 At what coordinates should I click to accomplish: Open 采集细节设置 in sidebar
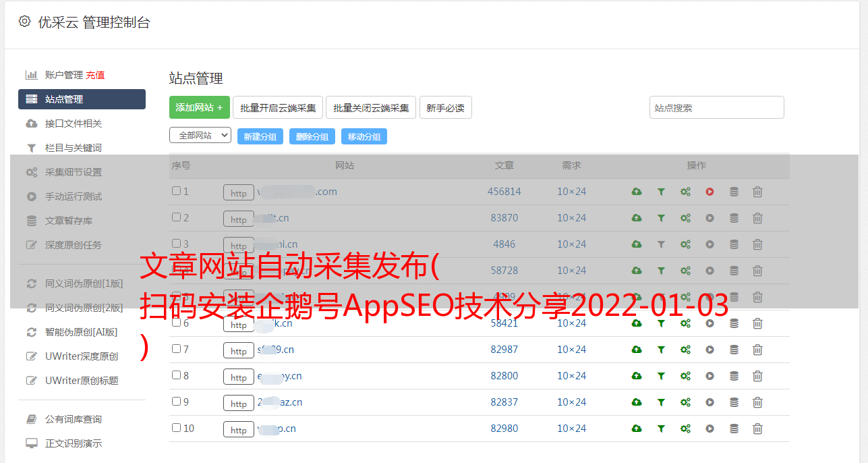(73, 172)
